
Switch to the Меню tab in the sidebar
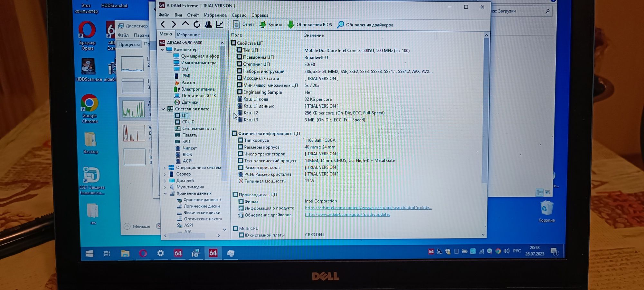[166, 34]
